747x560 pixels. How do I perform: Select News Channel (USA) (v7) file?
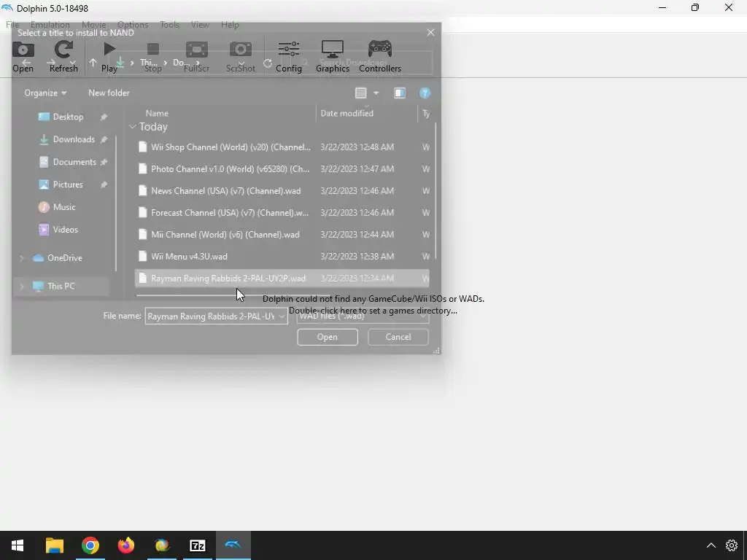pyautogui.click(x=282, y=191)
